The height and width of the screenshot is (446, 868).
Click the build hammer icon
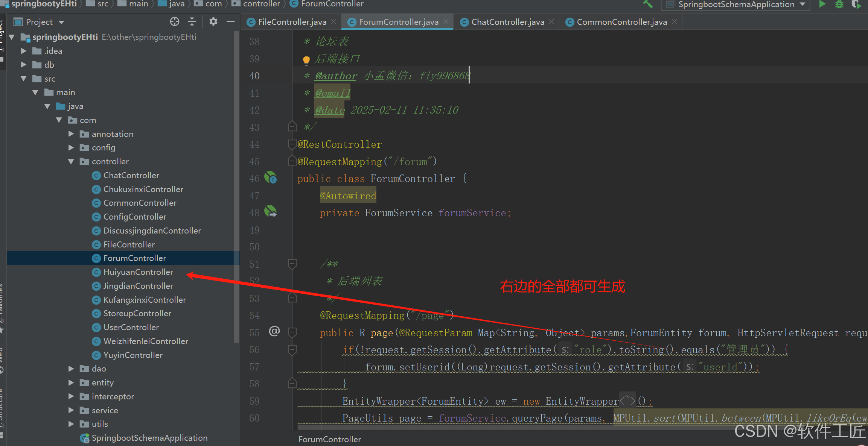click(647, 4)
